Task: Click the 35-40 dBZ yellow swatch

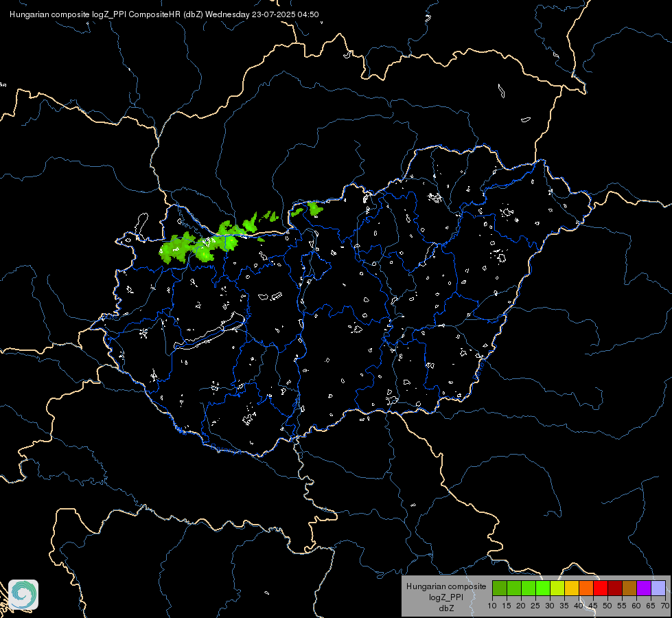Action: pyautogui.click(x=572, y=588)
